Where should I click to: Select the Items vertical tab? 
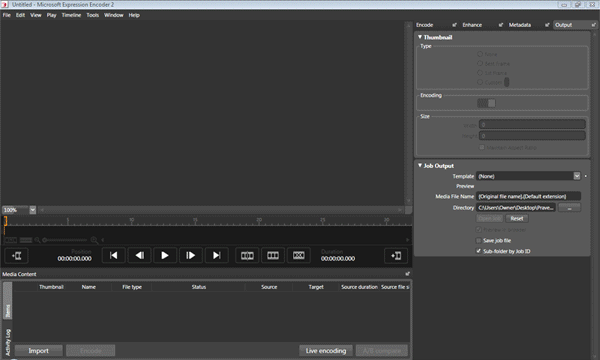pos(7,301)
